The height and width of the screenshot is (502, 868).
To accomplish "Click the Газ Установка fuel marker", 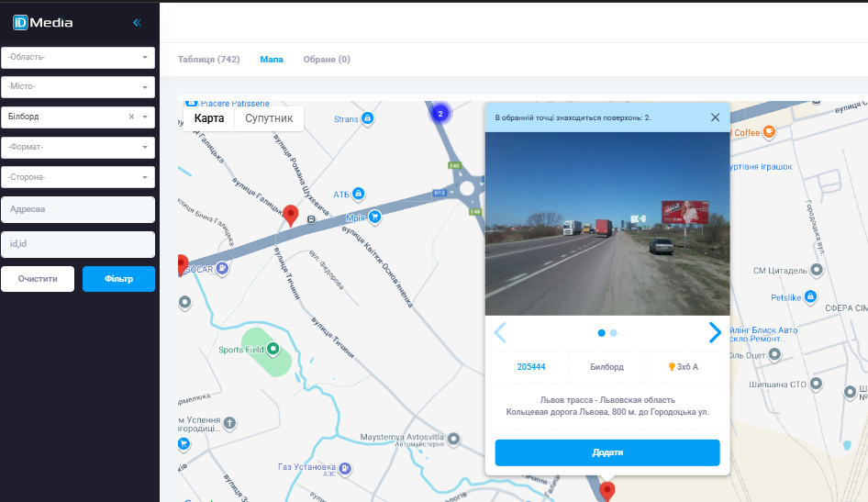I will [345, 468].
